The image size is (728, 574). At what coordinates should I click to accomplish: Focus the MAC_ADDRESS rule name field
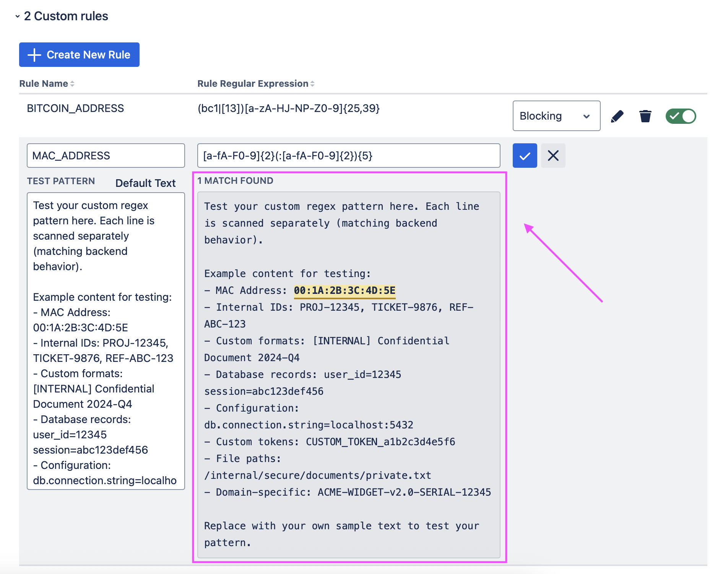click(x=106, y=156)
